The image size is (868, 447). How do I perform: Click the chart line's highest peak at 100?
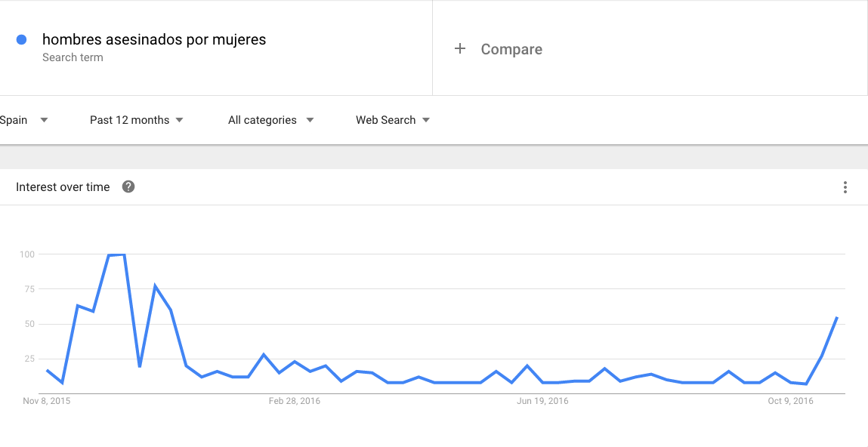tap(117, 255)
